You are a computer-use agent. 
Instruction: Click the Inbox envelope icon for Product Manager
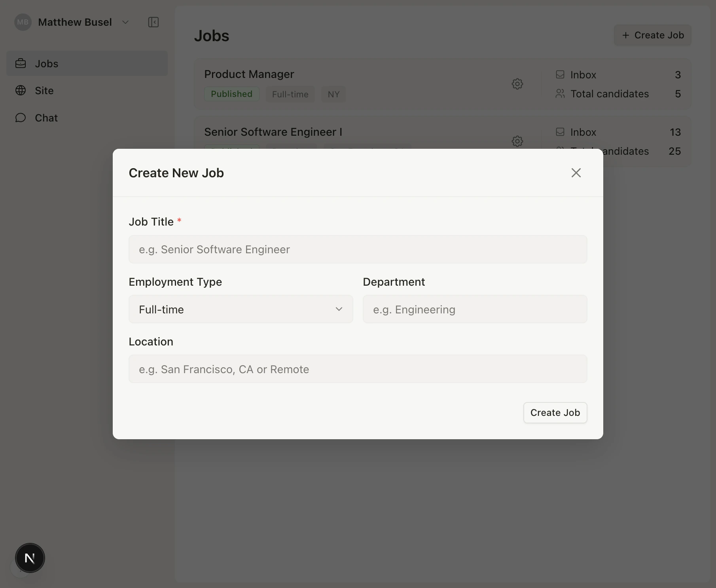pyautogui.click(x=560, y=74)
